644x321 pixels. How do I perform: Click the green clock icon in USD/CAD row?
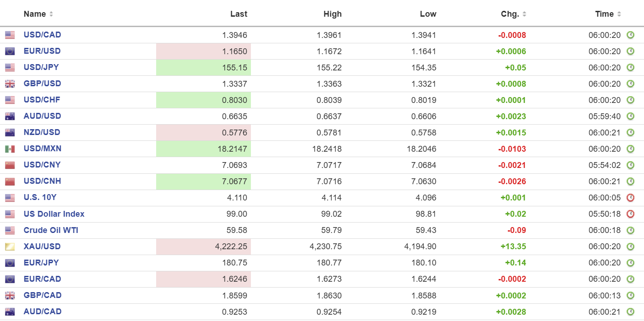point(630,35)
